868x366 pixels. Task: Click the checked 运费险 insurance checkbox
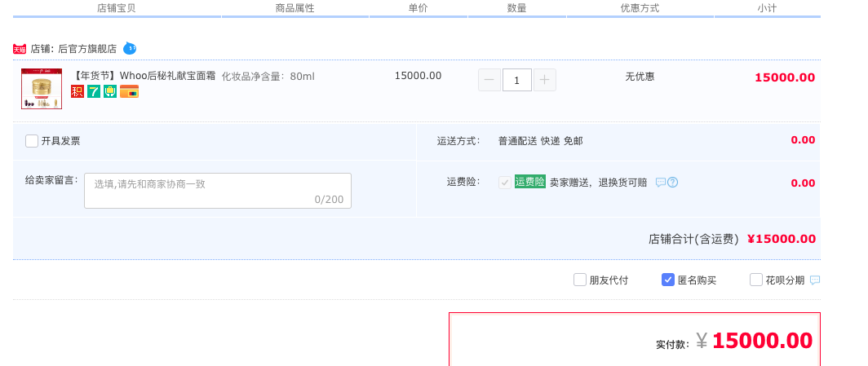[x=505, y=183]
